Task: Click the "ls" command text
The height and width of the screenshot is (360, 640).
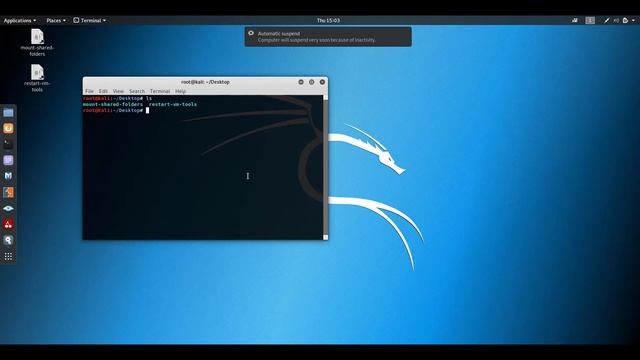Action: (x=149, y=98)
